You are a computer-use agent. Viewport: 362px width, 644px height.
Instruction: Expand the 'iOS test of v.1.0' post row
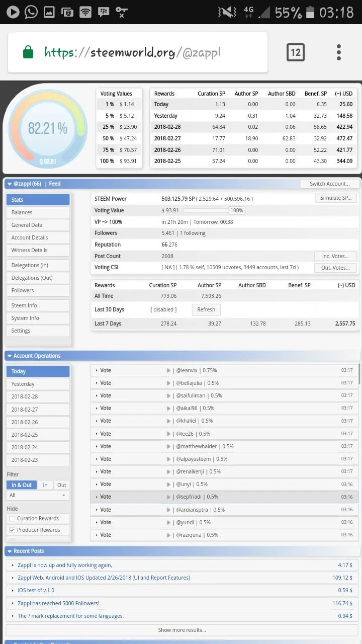click(181, 590)
